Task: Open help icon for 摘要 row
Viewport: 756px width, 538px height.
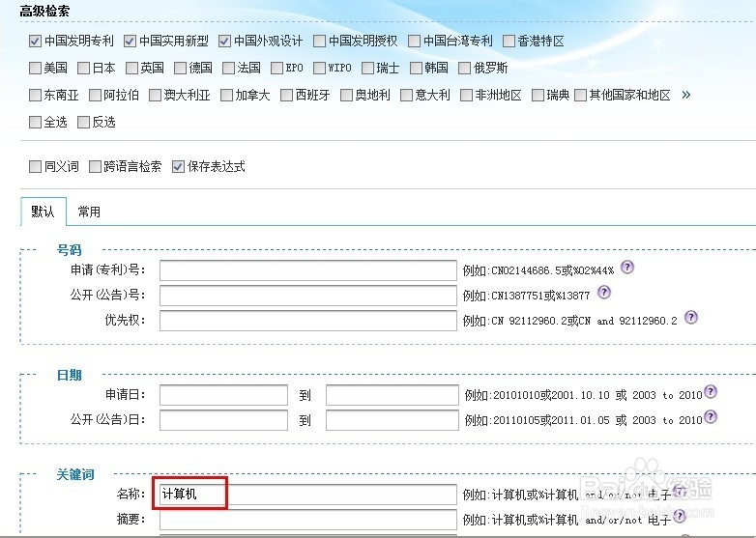Action: point(680,517)
